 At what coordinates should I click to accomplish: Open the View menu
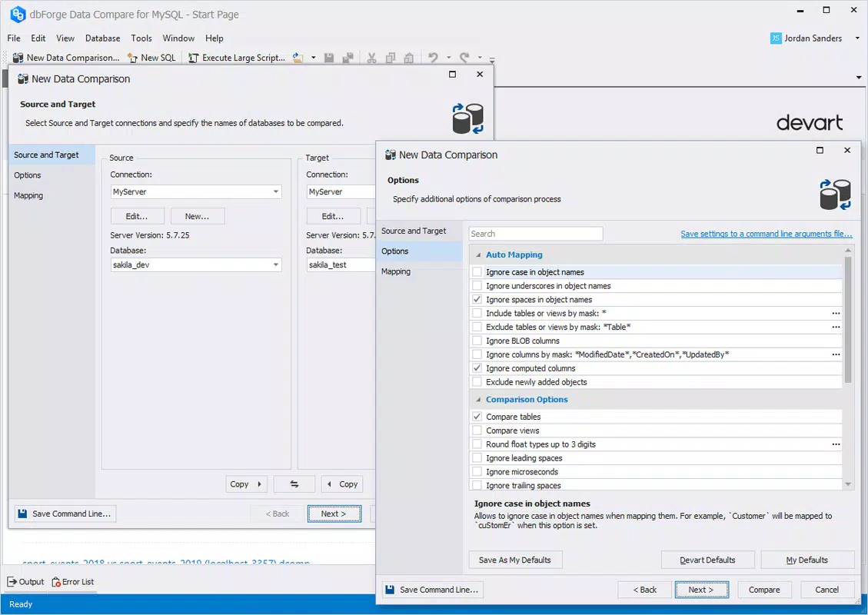[x=65, y=38]
